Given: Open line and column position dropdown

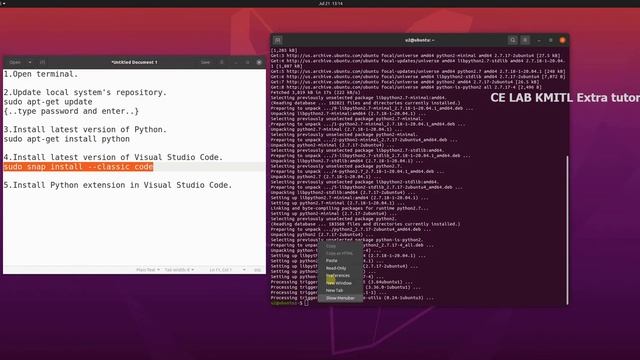Looking at the screenshot, I should pyautogui.click(x=227, y=270).
